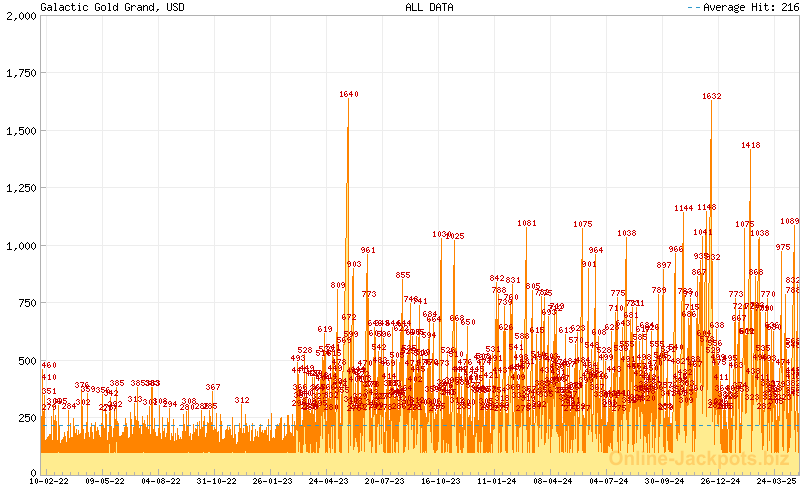Image resolution: width=800 pixels, height=490 pixels.
Task: Click the 1,250 y-axis tick label
Action: (x=20, y=188)
